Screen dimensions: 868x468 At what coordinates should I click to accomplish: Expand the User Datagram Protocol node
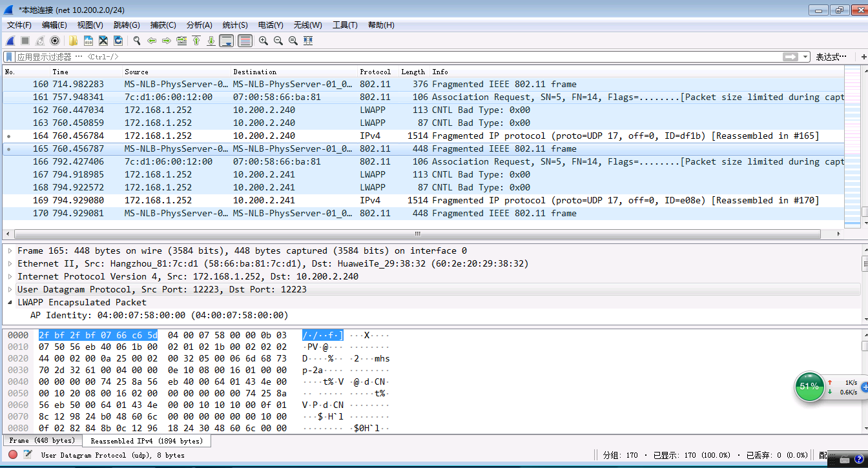tap(10, 289)
